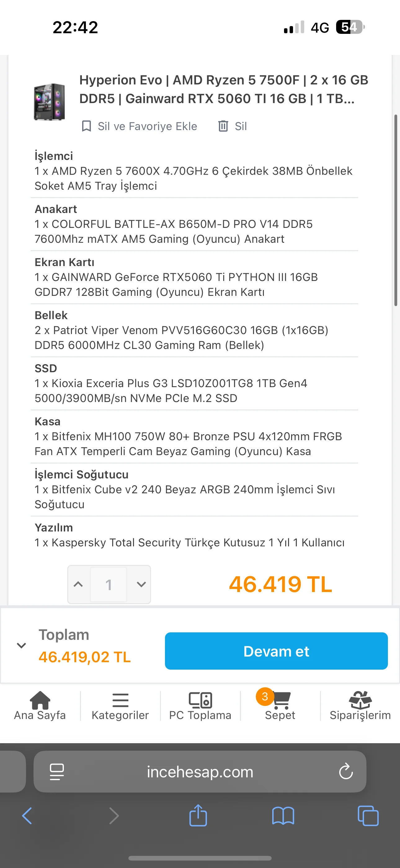400x868 pixels.
Task: Reload the incehesap.com page
Action: (x=346, y=772)
